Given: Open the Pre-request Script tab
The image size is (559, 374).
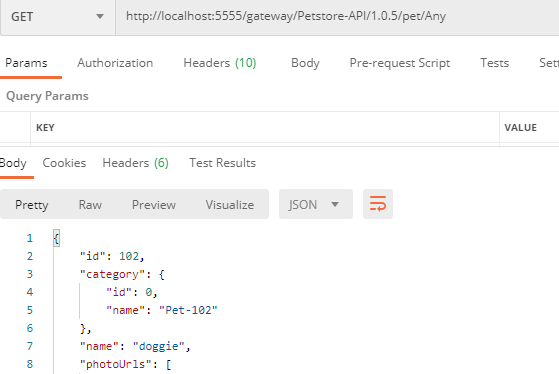Looking at the screenshot, I should pos(400,63).
